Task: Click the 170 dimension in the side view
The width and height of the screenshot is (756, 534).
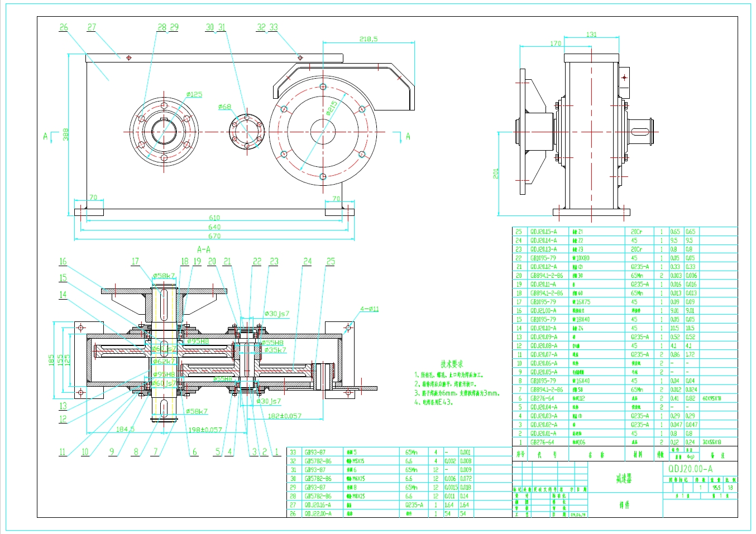Action: [x=556, y=44]
